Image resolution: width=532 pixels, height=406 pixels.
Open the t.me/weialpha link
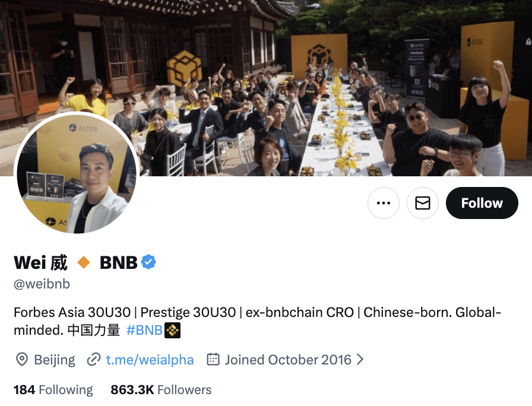(x=150, y=360)
